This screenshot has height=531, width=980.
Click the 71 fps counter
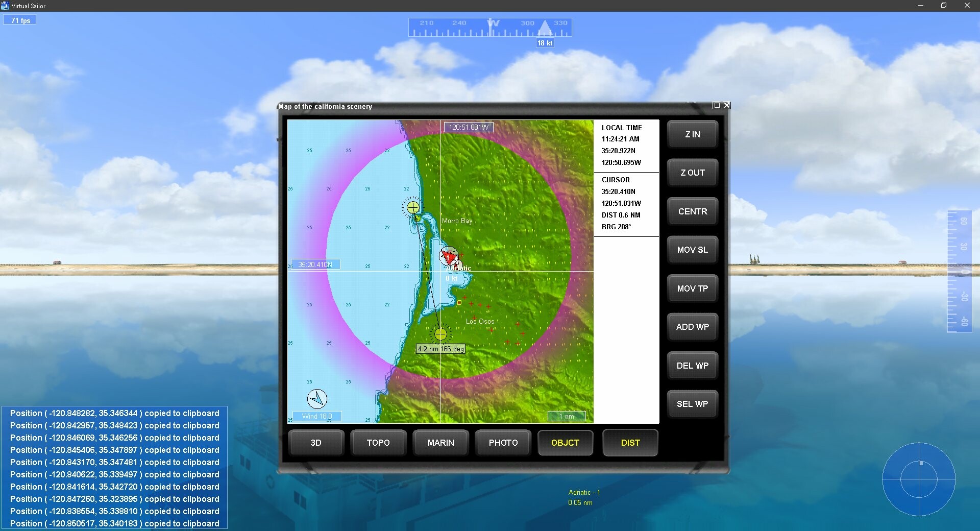point(19,20)
